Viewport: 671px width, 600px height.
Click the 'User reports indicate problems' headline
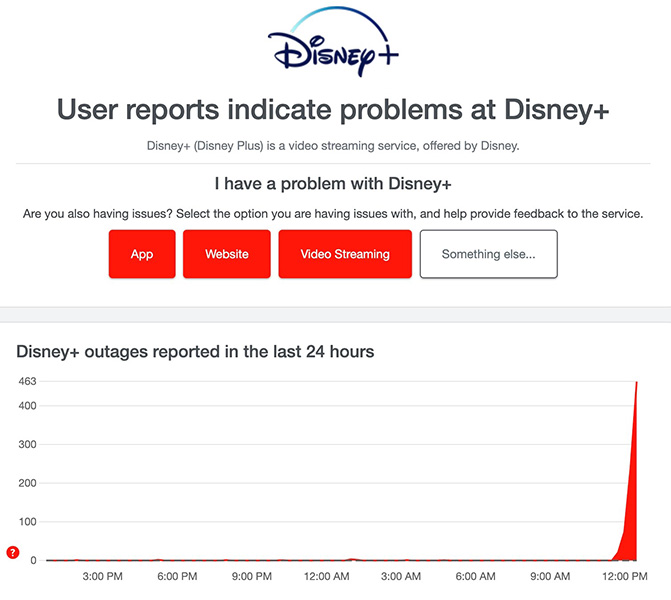coord(332,109)
